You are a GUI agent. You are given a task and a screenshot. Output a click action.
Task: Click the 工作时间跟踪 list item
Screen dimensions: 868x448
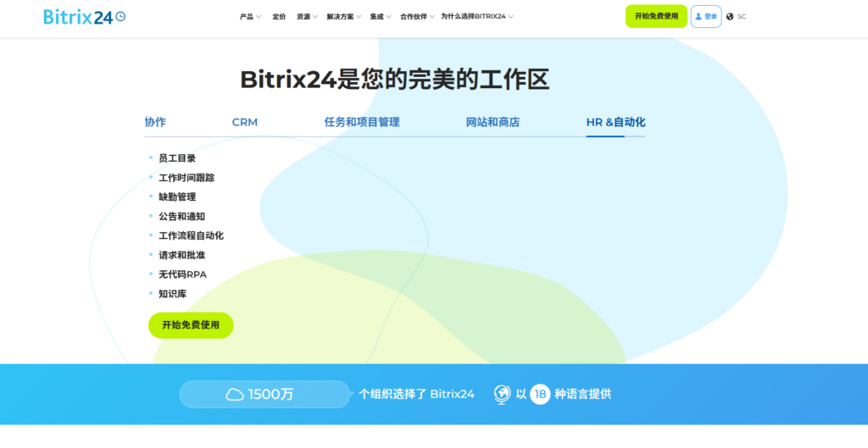[x=186, y=178]
